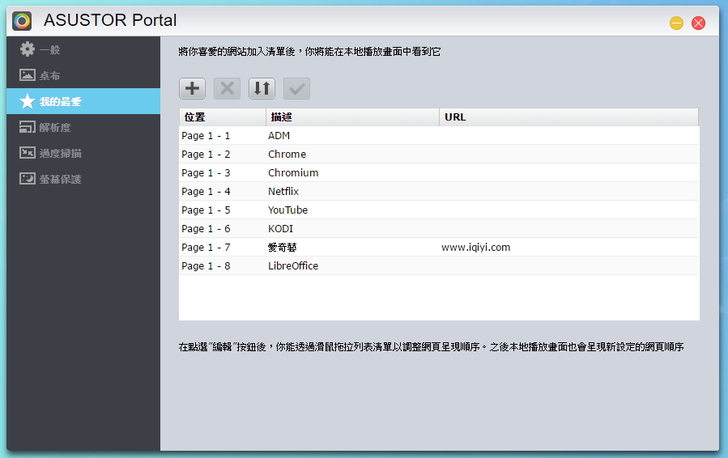Select the Netflix entry in the table
This screenshot has height=458, width=728.
438,191
